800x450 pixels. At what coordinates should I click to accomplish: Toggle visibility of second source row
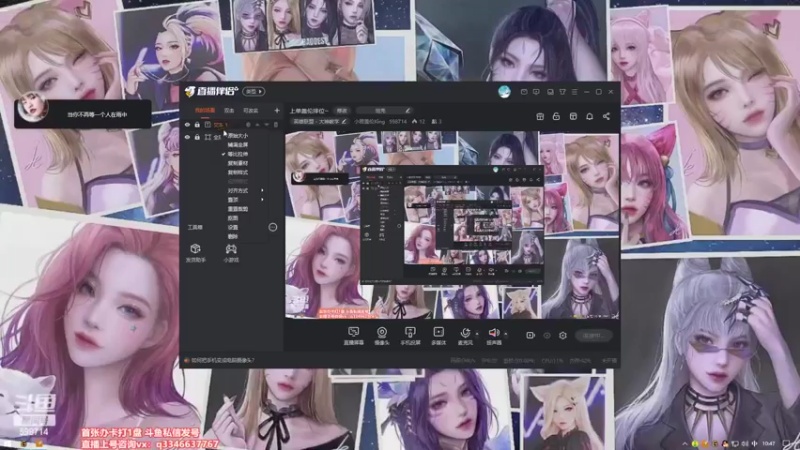[x=187, y=137]
